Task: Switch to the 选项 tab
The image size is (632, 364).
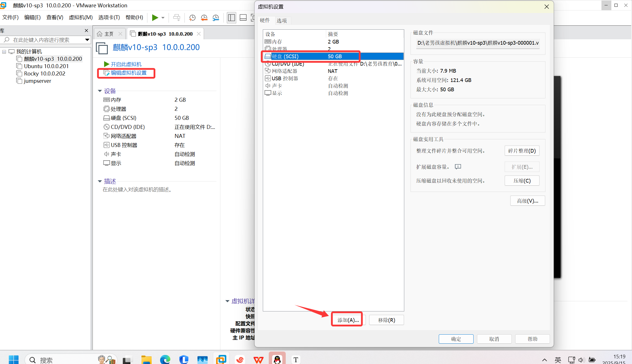Action: [281, 20]
